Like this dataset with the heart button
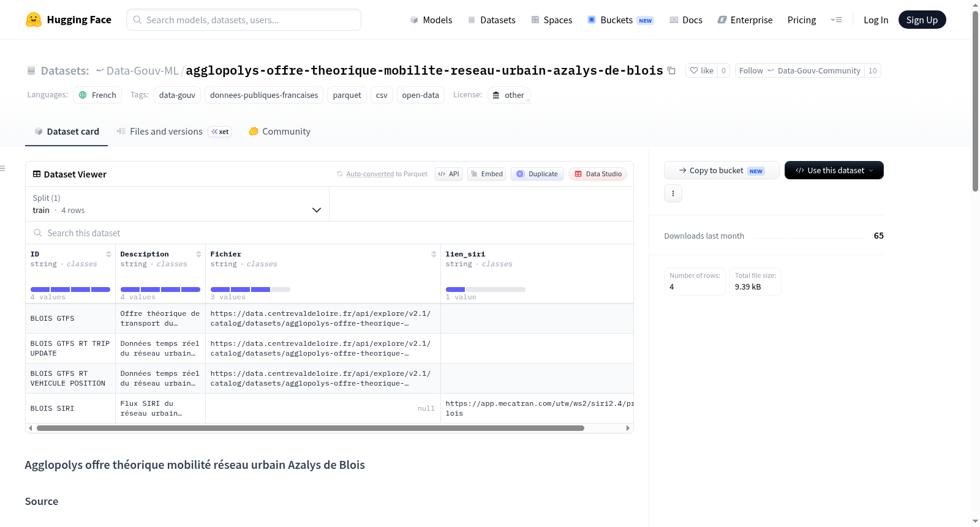This screenshot has height=527, width=980. click(701, 70)
